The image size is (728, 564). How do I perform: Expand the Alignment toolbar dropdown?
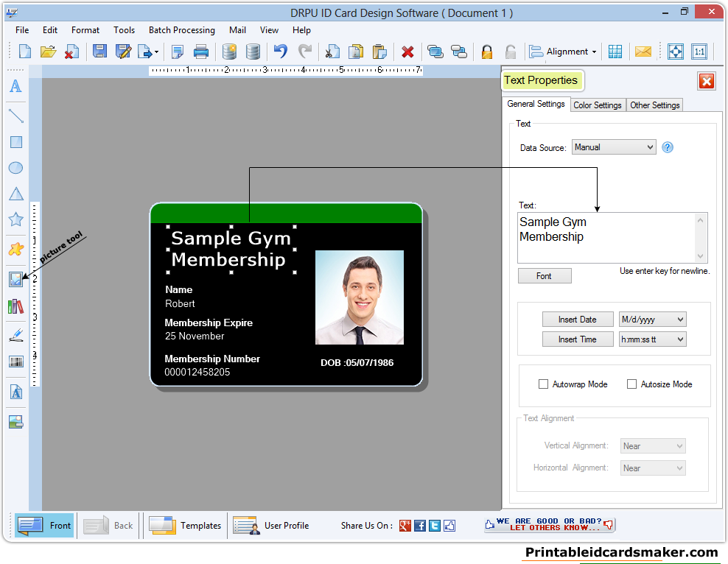(594, 52)
